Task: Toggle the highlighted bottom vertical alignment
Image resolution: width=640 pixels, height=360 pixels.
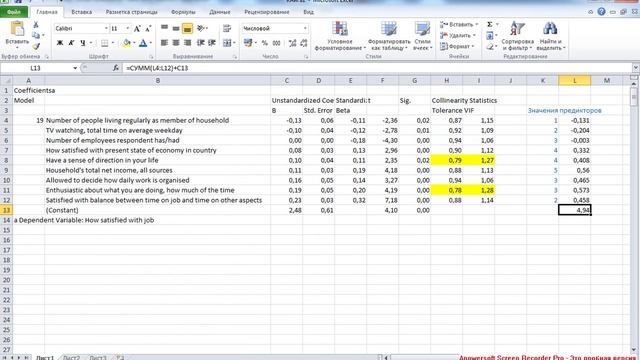Action: pyautogui.click(x=187, y=28)
